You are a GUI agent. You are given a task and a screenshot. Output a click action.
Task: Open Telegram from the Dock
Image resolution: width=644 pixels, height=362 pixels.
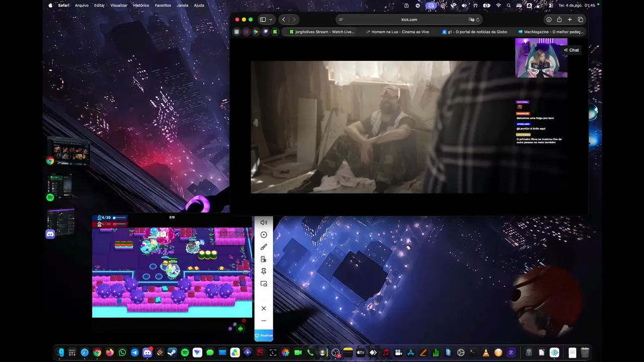[135, 352]
